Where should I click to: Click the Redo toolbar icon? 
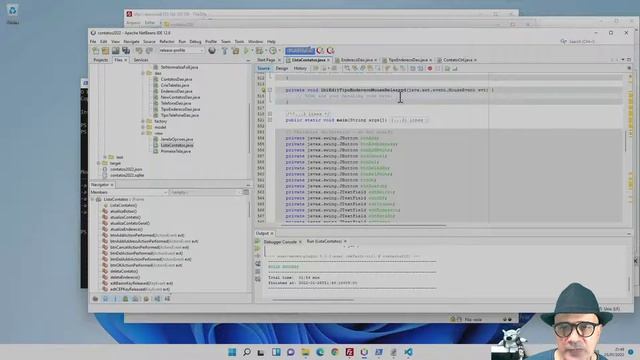coord(149,51)
